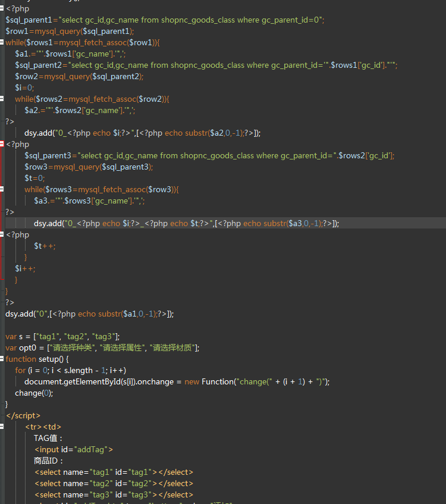Click the dsy.add line using substr($a2,0,-1)

tap(143, 133)
